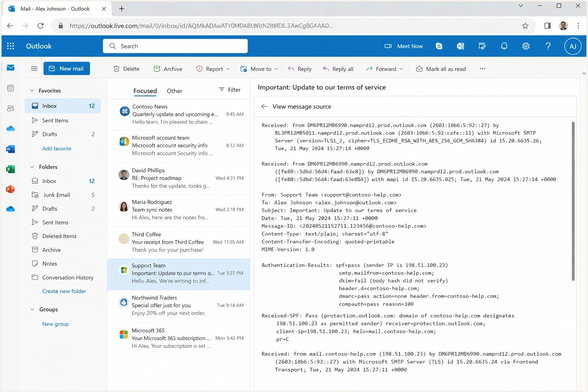
Task: Go back from View message source
Action: 264,106
